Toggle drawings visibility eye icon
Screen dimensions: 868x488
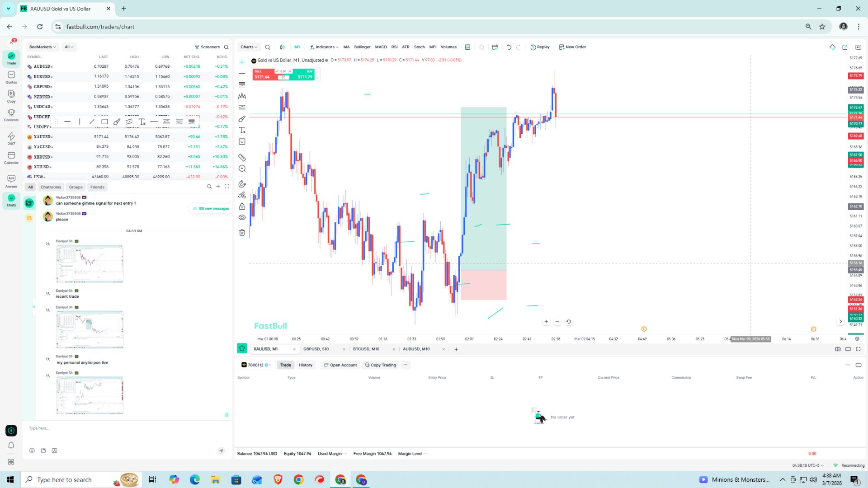pos(242,217)
